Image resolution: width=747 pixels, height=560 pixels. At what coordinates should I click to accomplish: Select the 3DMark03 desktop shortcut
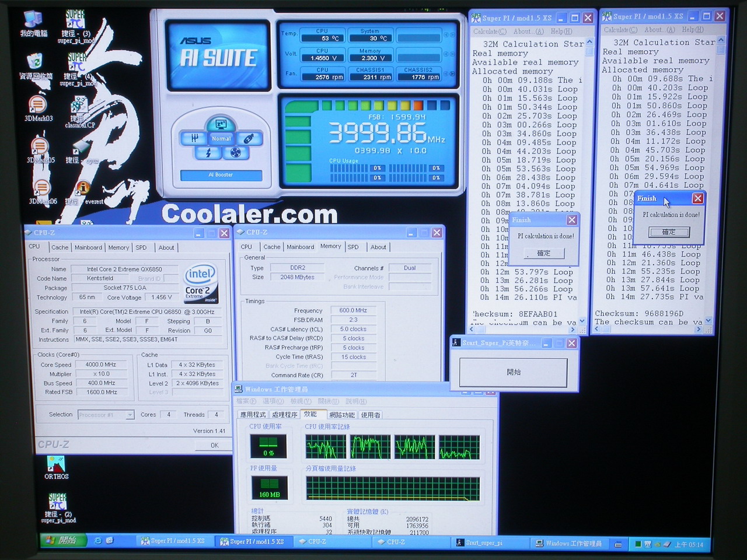pos(39,109)
